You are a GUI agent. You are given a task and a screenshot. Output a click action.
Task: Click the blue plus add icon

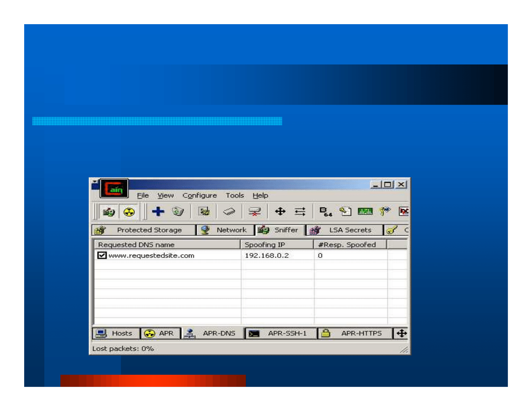pyautogui.click(x=158, y=211)
